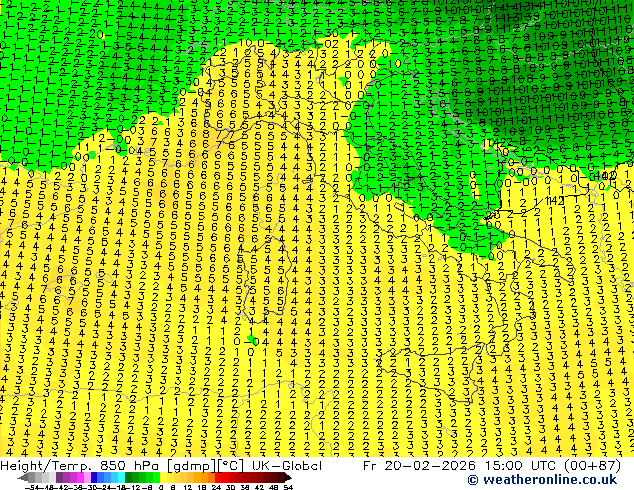Click the '(00+87)' forecast offset text
Viewport: 634px width, 490px height.
click(593, 466)
